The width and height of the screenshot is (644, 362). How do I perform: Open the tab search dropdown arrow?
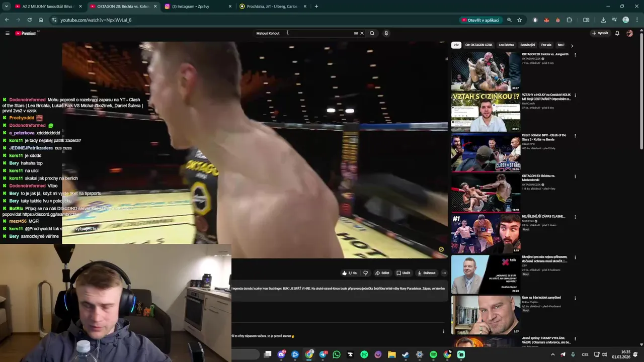6,7
